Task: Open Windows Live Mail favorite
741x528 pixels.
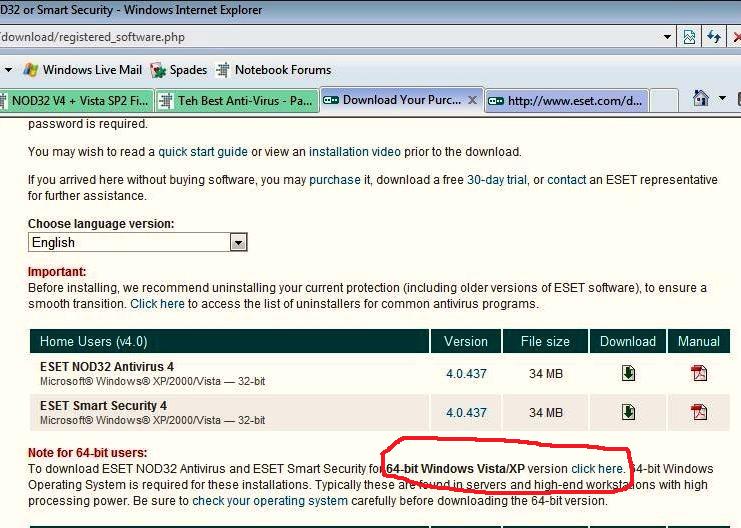Action: (83, 70)
